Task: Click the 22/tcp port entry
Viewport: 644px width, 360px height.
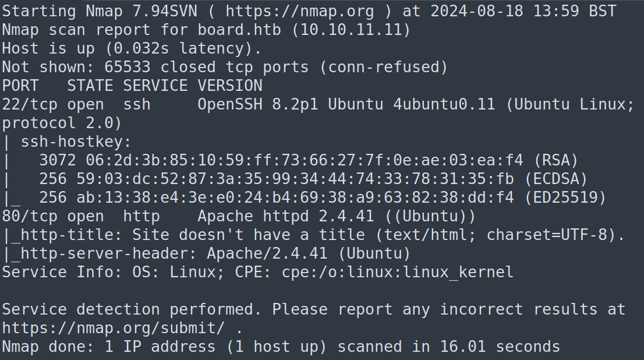Action: [29, 104]
